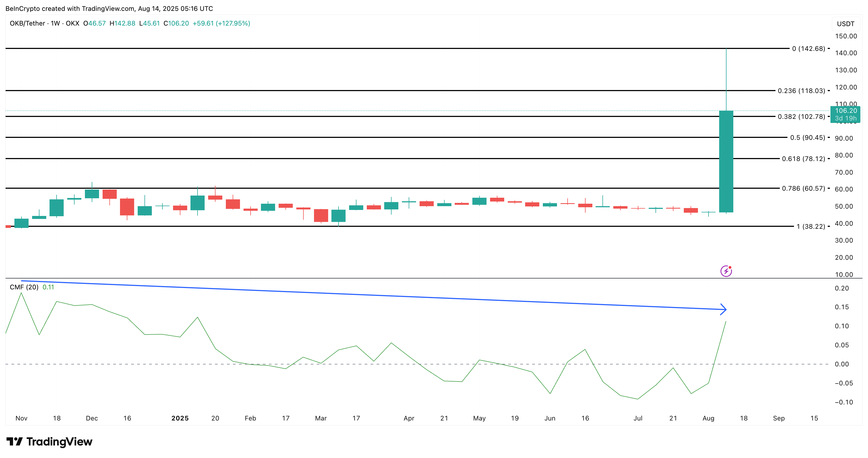Select the 0.786 (60.57) Fibonacci level
This screenshot has height=458, width=868.
coord(803,188)
